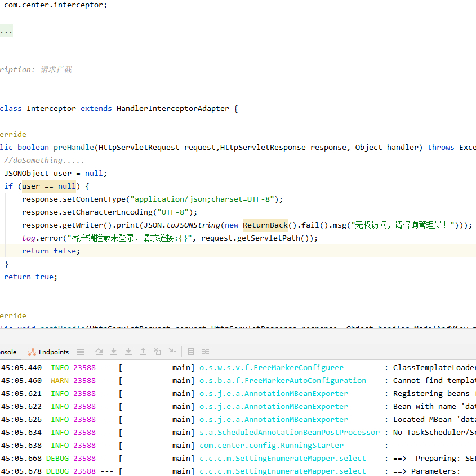This screenshot has width=476, height=476.
Task: Open the Endpoints tab
Action: [48, 352]
